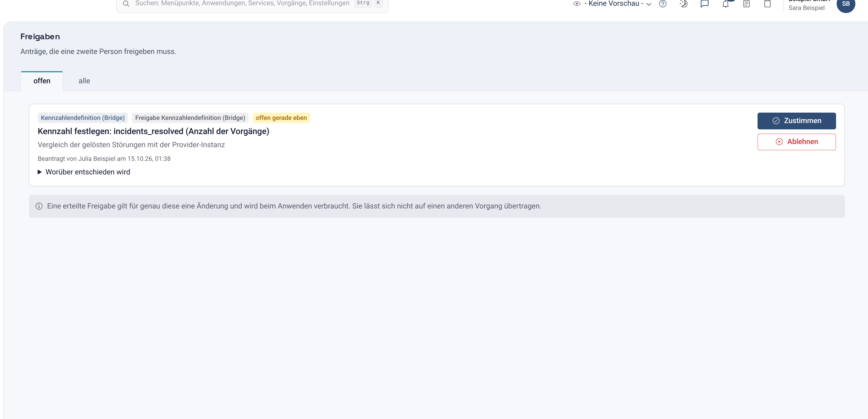
Task: Click the Freigaben page heading
Action: (x=40, y=36)
